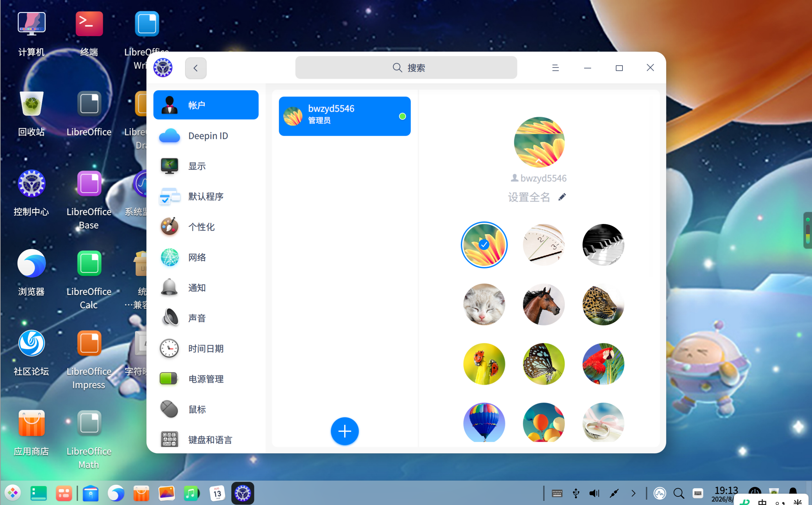Open the launcher in the dock

pos(13,493)
